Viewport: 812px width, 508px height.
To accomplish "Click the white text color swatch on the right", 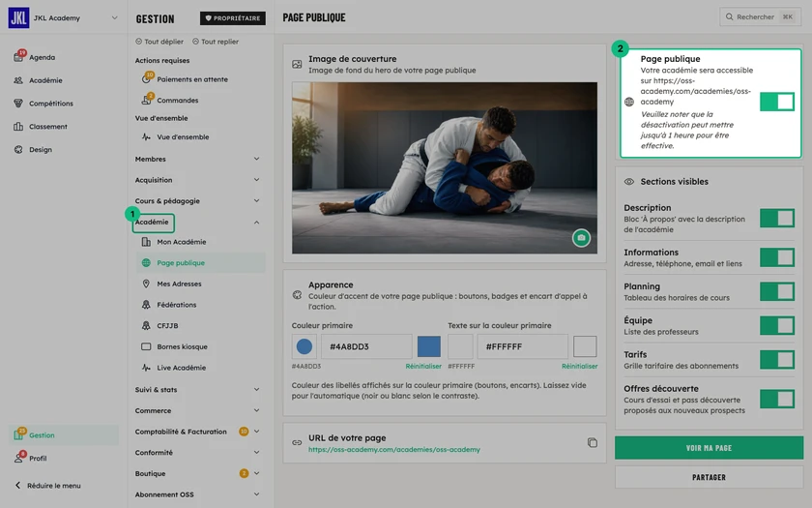I will click(585, 346).
